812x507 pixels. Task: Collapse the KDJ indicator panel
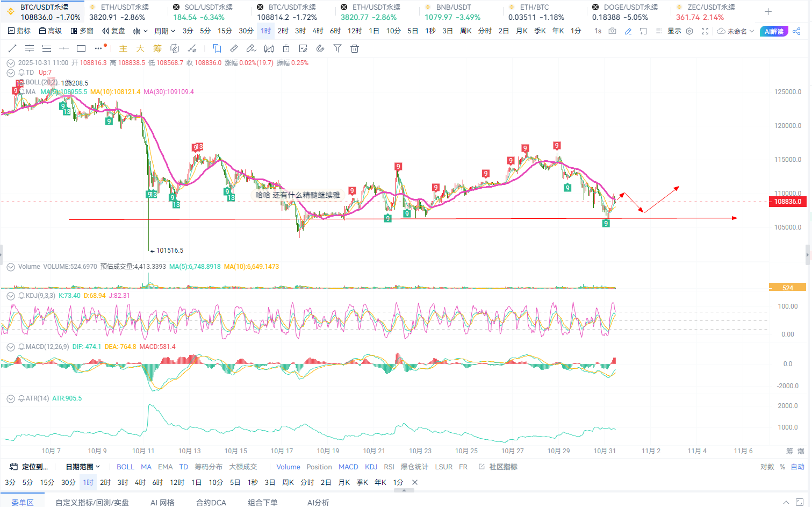tap(10, 296)
